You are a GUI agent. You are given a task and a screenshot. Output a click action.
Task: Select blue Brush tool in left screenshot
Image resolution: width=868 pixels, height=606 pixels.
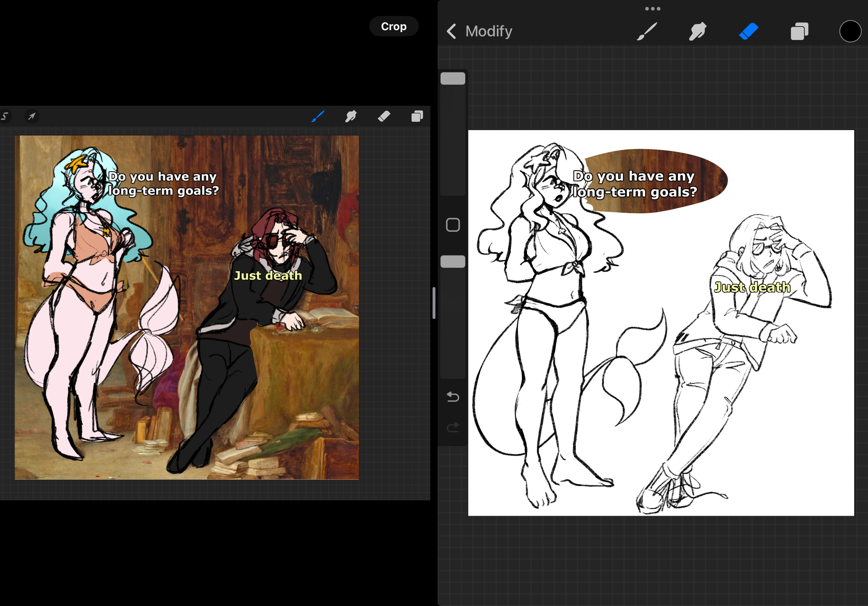[318, 116]
